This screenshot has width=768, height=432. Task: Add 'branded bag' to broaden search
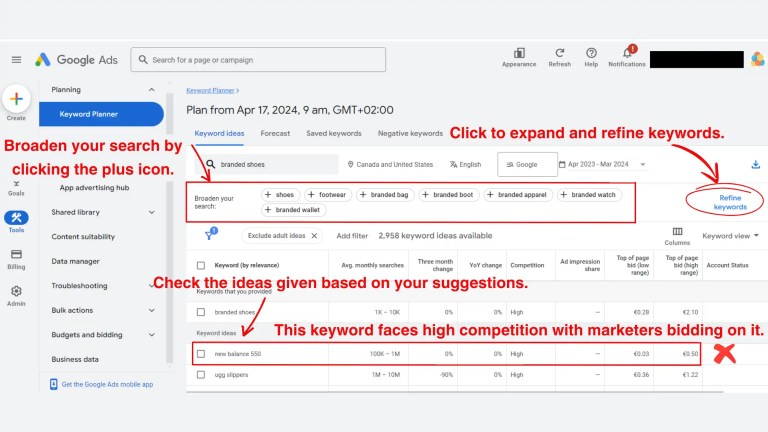coord(384,195)
